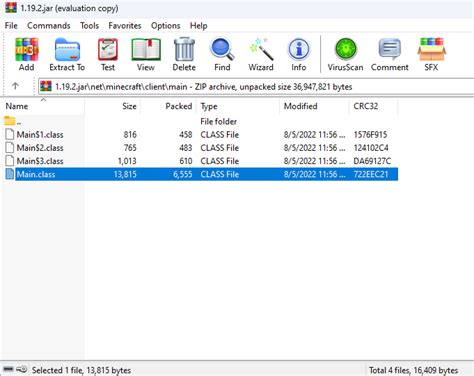Click the parent folder icon row

coord(10,121)
